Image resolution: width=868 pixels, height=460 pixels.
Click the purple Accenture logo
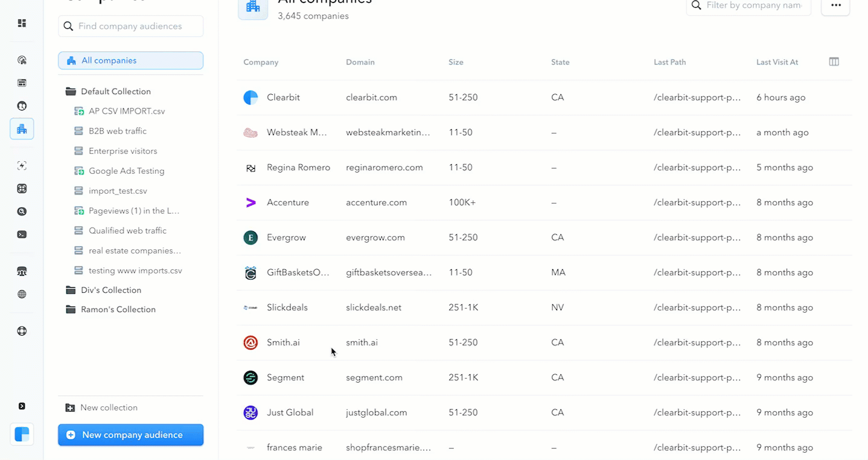(251, 202)
